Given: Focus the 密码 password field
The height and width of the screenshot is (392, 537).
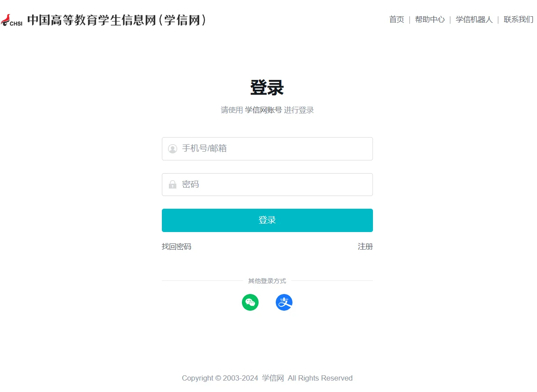Looking at the screenshot, I should coord(267,185).
